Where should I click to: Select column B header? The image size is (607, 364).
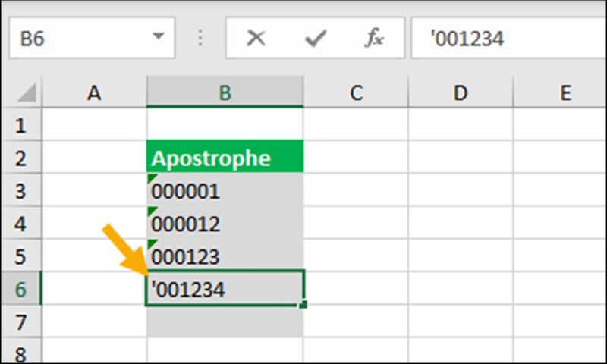(225, 93)
